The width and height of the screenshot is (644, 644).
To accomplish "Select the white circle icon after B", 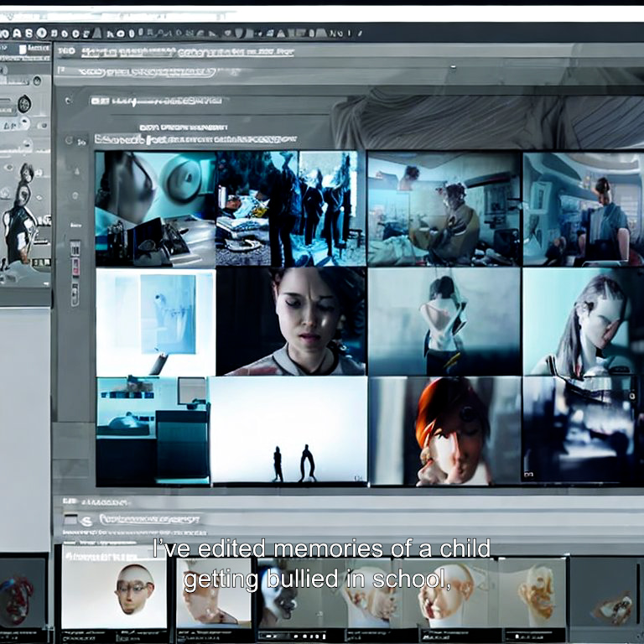I will [41, 33].
